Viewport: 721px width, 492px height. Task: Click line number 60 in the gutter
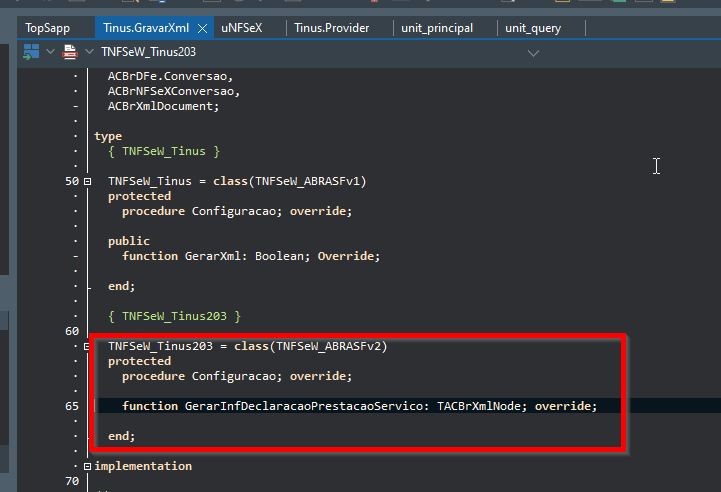(72, 332)
